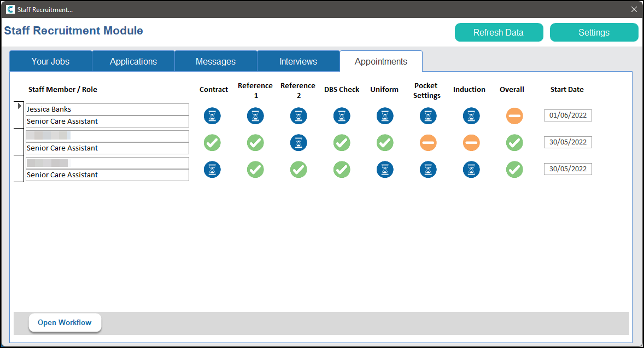644x348 pixels.
Task: Switch to the Your Jobs tab
Action: pyautogui.click(x=50, y=61)
